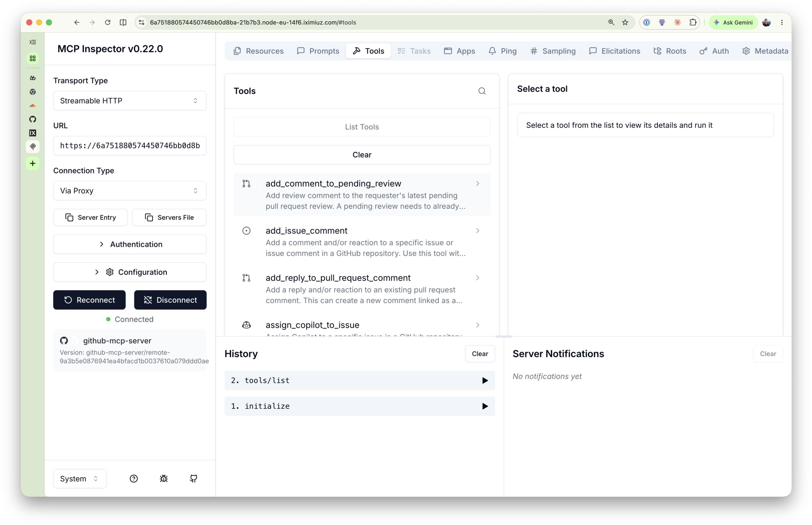Click the copilot icon beside assign_copilot_to_issue

point(246,325)
